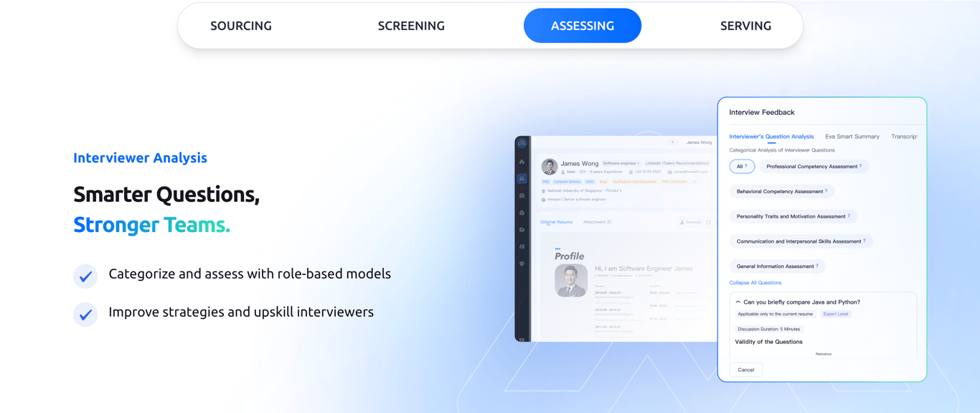Click the sidebar pie chart icon
Viewport: 980px width, 413px height.
coord(522,264)
